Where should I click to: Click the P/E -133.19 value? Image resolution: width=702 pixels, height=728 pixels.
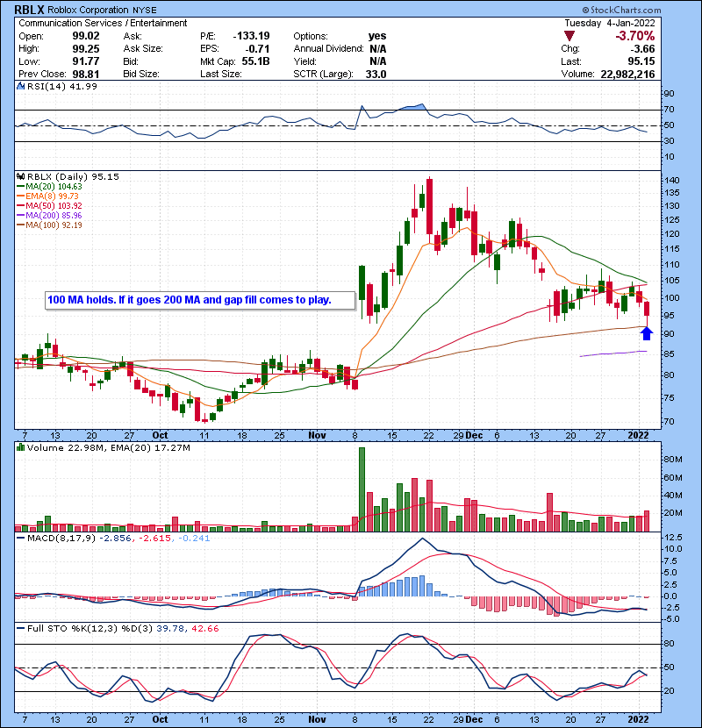[251, 36]
